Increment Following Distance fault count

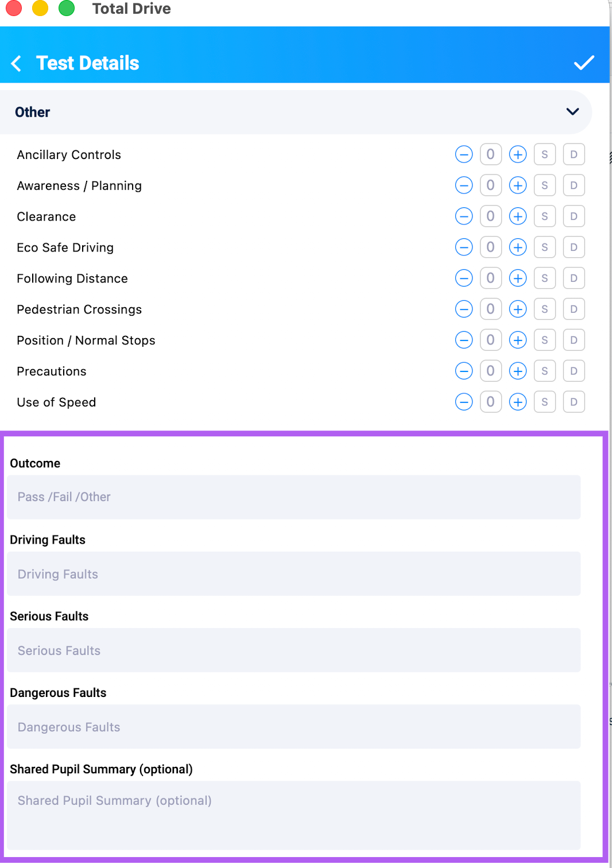coord(518,278)
